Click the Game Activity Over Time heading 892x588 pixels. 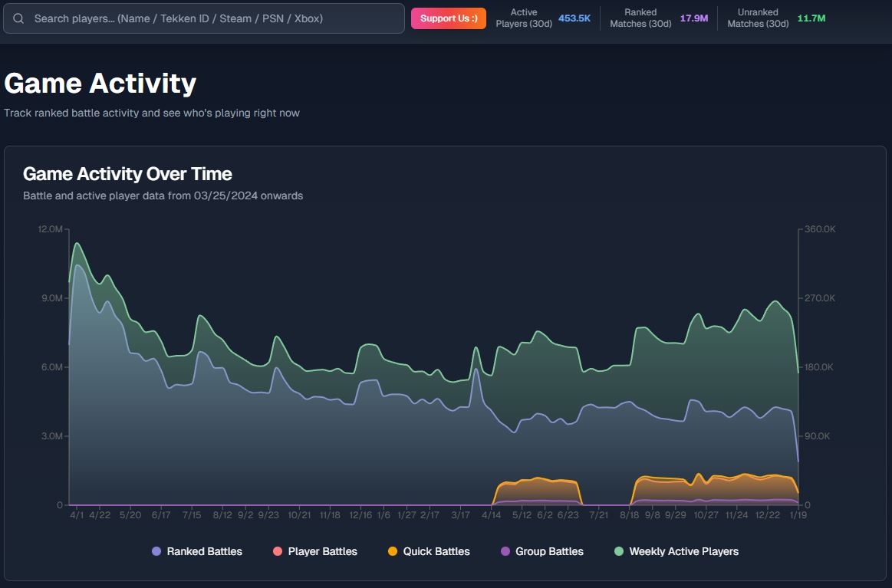click(x=127, y=173)
